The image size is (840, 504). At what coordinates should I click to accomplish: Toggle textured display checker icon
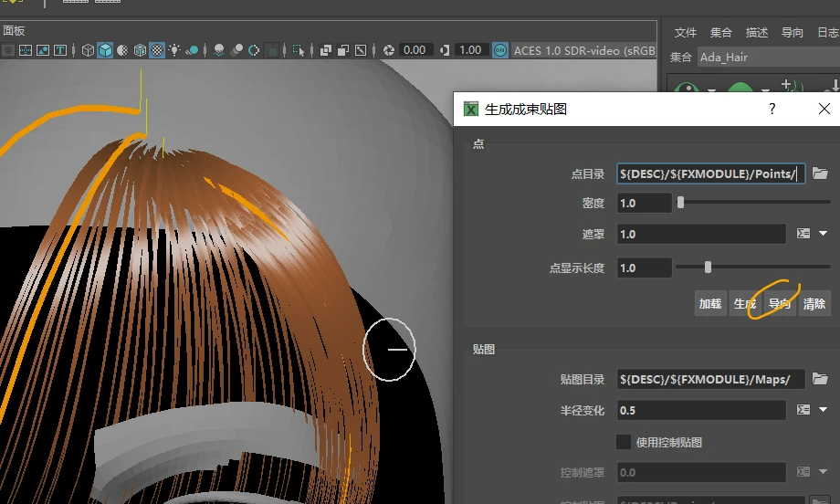(x=157, y=50)
